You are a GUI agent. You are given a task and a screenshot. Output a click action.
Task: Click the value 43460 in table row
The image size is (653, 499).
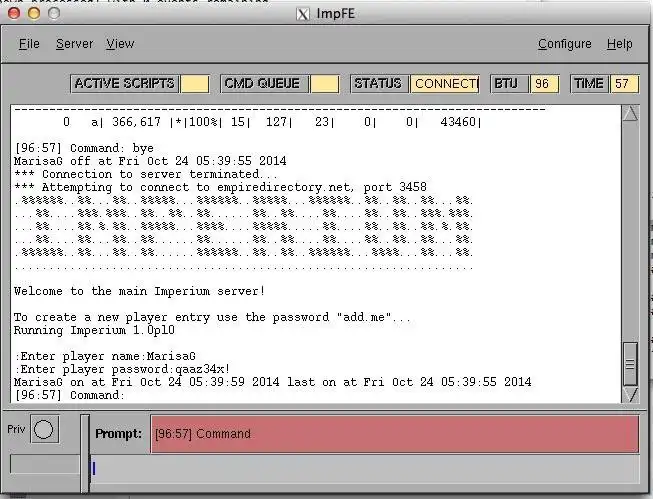[x=458, y=122]
